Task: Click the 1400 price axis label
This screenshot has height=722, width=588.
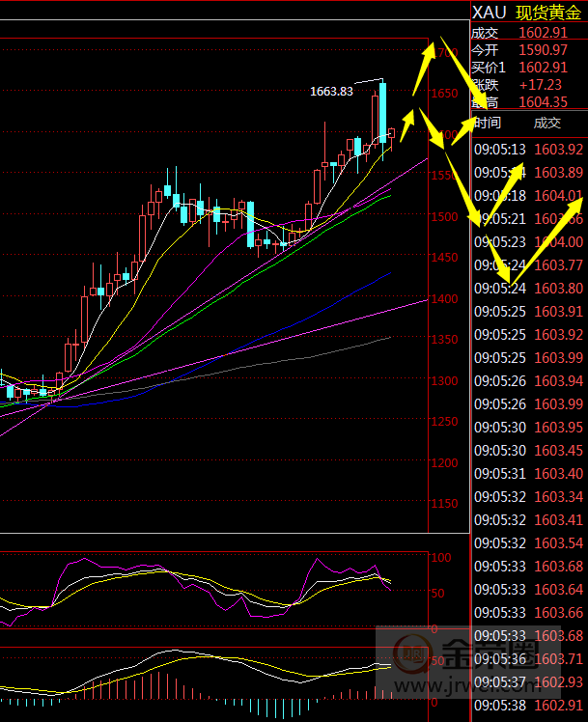Action: pos(445,298)
